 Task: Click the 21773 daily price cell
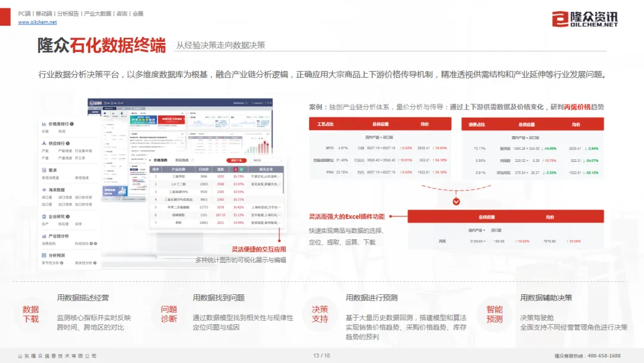[x=204, y=207]
